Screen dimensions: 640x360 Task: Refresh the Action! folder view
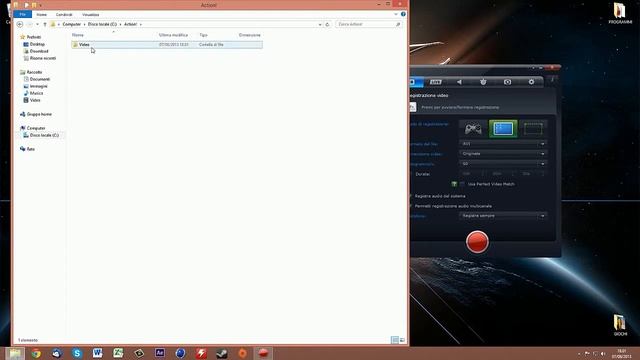click(x=327, y=24)
